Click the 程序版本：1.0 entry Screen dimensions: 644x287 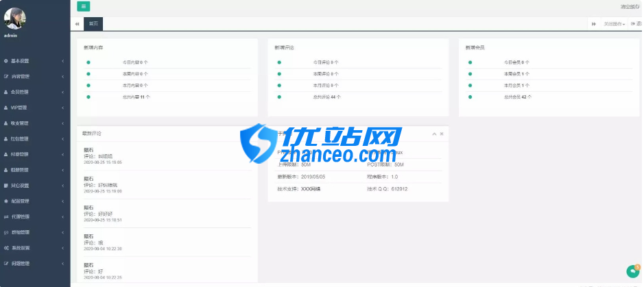point(383,177)
